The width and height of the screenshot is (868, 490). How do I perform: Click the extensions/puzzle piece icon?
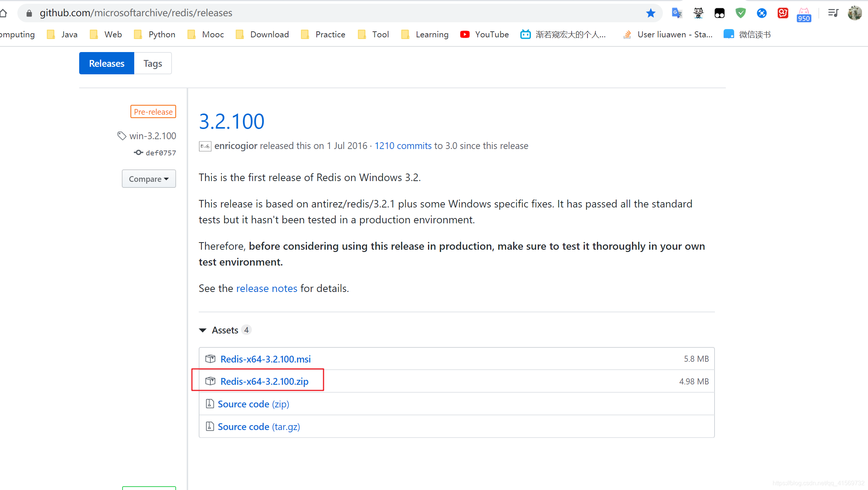point(762,11)
